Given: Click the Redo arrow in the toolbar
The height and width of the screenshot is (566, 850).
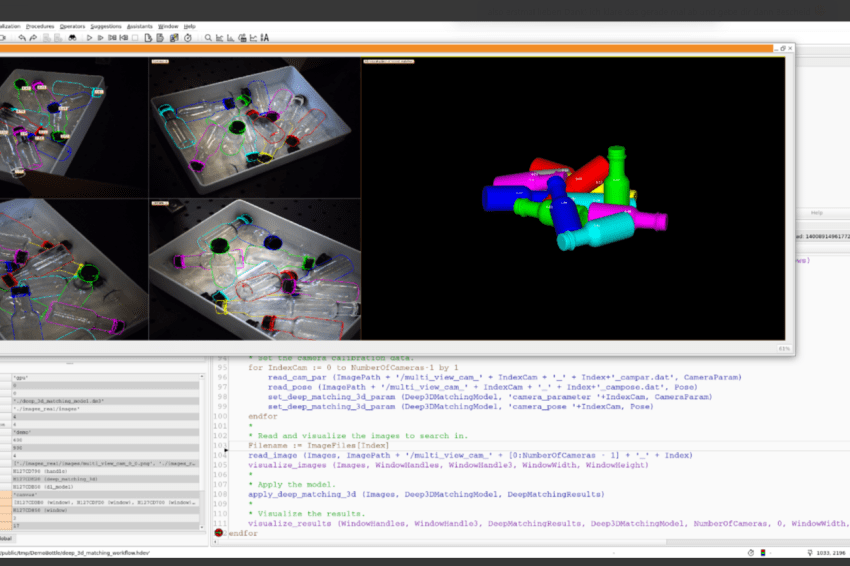Looking at the screenshot, I should [33, 38].
